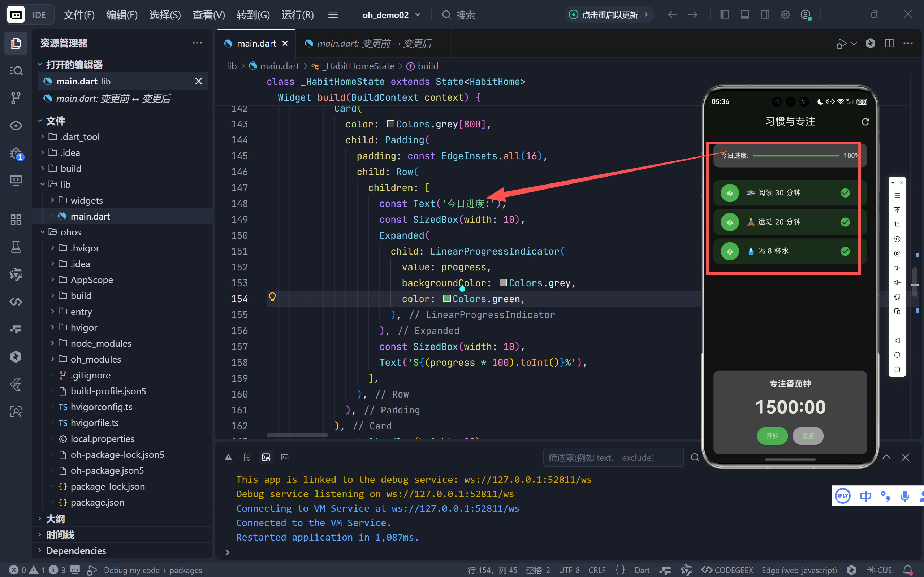This screenshot has width=924, height=577.
Task: Expand the widgets folder
Action: pos(86,200)
